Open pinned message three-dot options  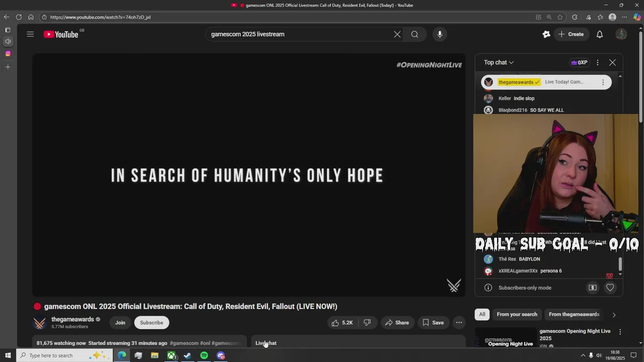click(x=603, y=82)
